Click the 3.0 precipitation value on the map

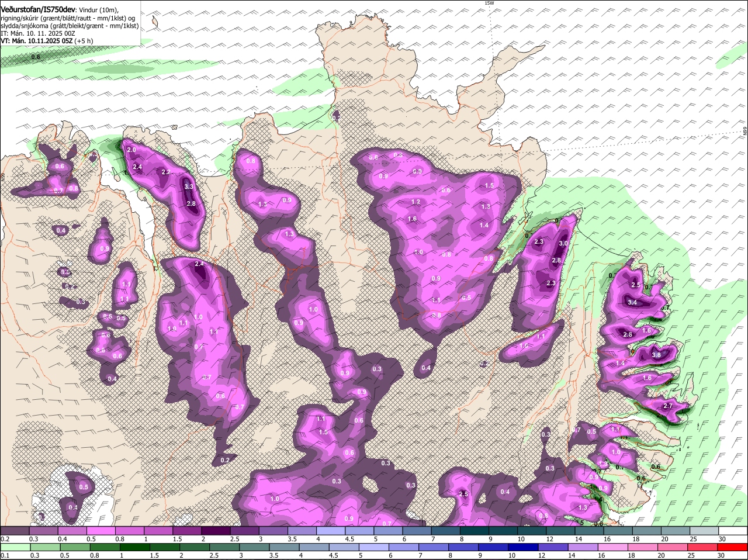click(x=563, y=243)
